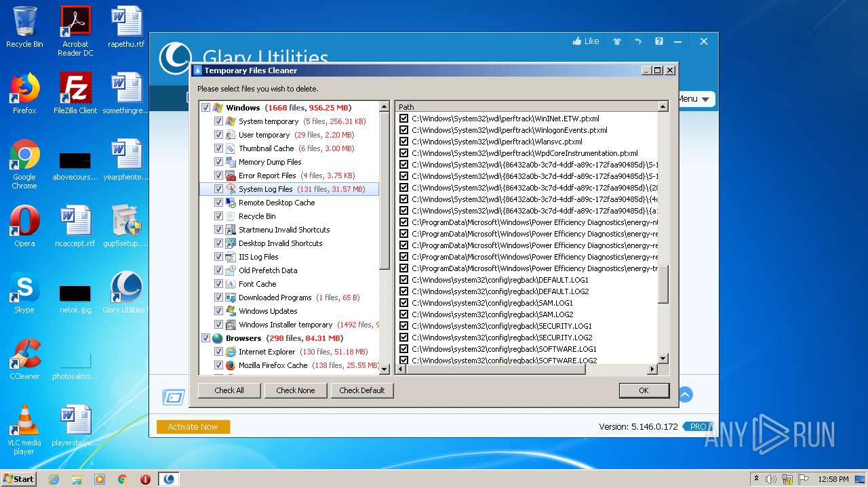This screenshot has height=488, width=868.
Task: Click the undo arrow icon in Glary Utilities
Action: (x=638, y=41)
